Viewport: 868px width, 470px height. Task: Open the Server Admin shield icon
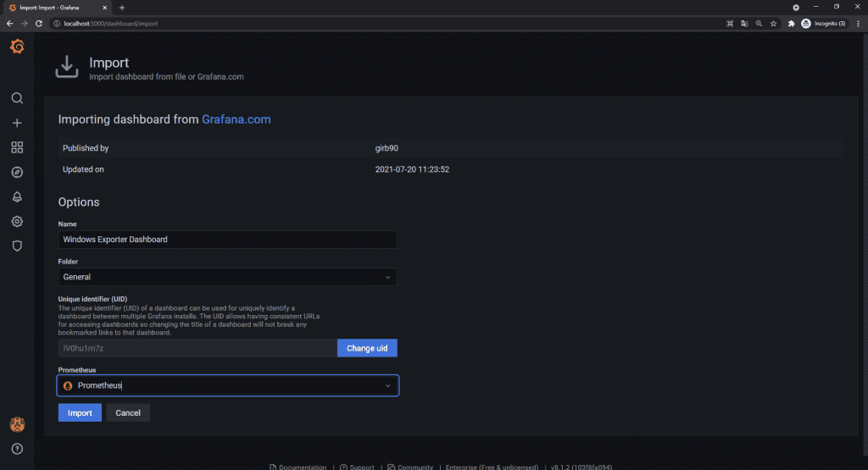17,246
